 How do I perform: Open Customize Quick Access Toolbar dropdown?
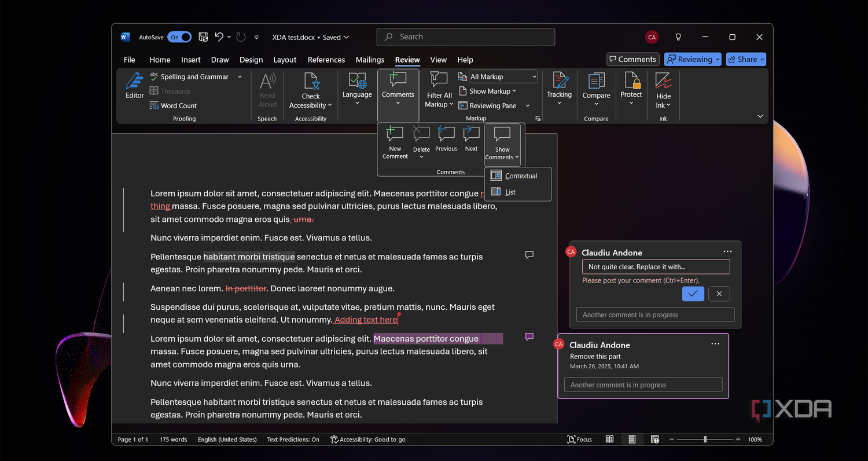(x=256, y=37)
